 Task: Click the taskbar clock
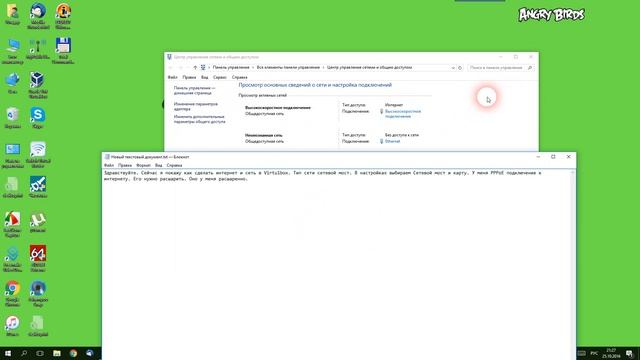[611, 353]
